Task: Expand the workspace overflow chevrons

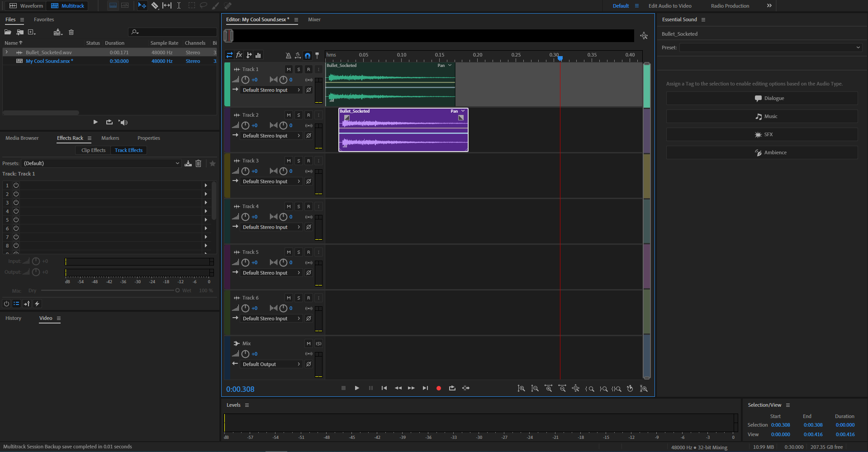Action: click(x=769, y=5)
